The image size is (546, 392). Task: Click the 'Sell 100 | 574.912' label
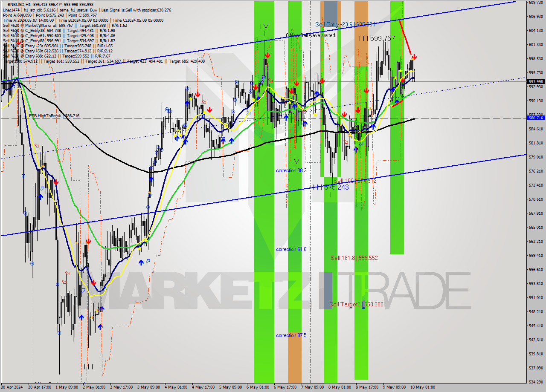pos(355,181)
